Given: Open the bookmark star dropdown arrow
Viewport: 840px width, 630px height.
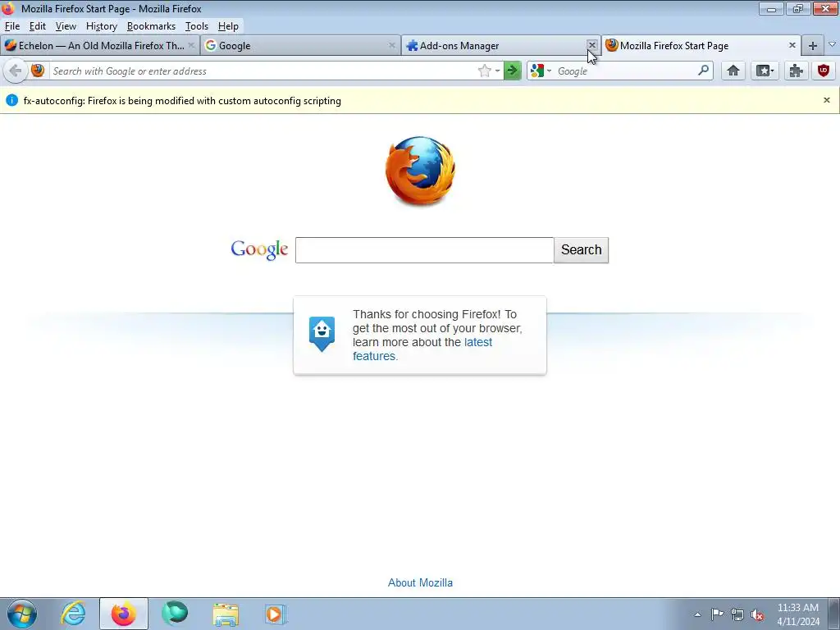Looking at the screenshot, I should tap(498, 71).
